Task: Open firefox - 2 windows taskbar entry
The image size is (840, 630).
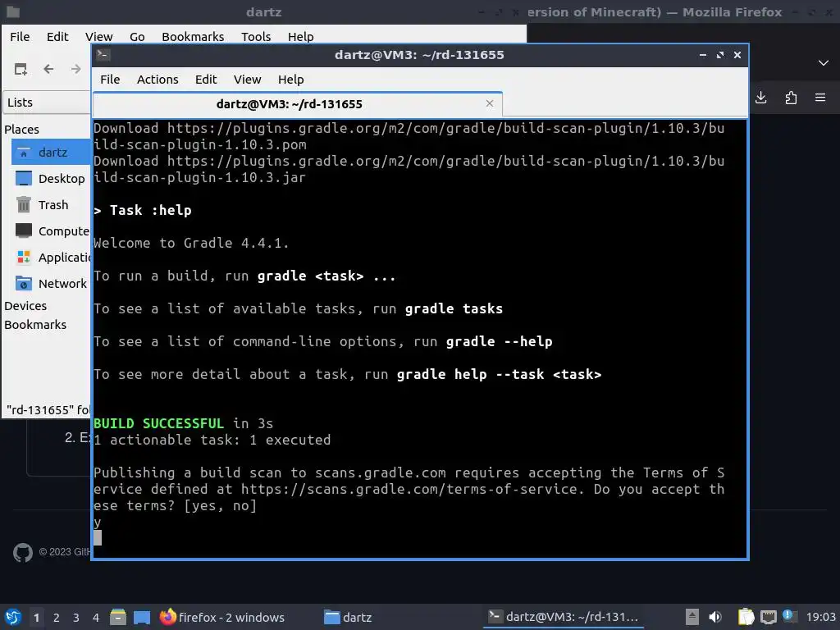Action: (221, 617)
